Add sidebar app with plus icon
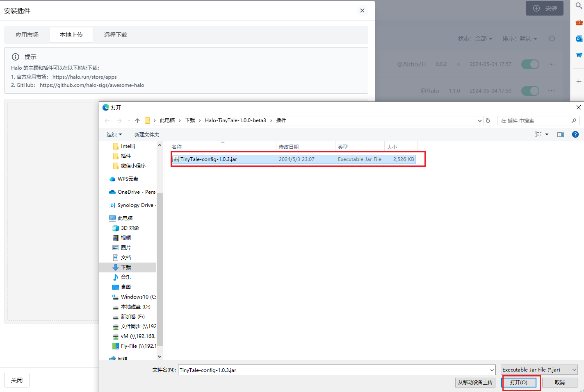Screen dimensions: 584x392 tap(579, 81)
